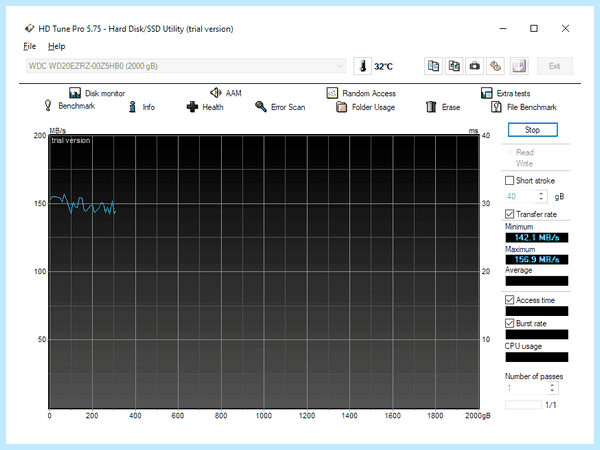
Task: Click the copy screenshot to clipboard icon
Action: point(454,66)
